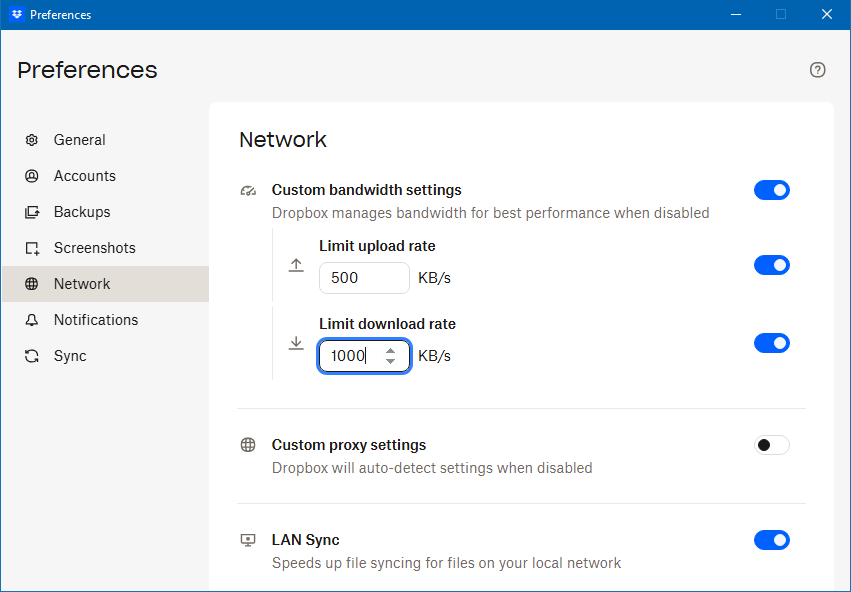Enable Custom proxy settings toggle

(x=772, y=445)
